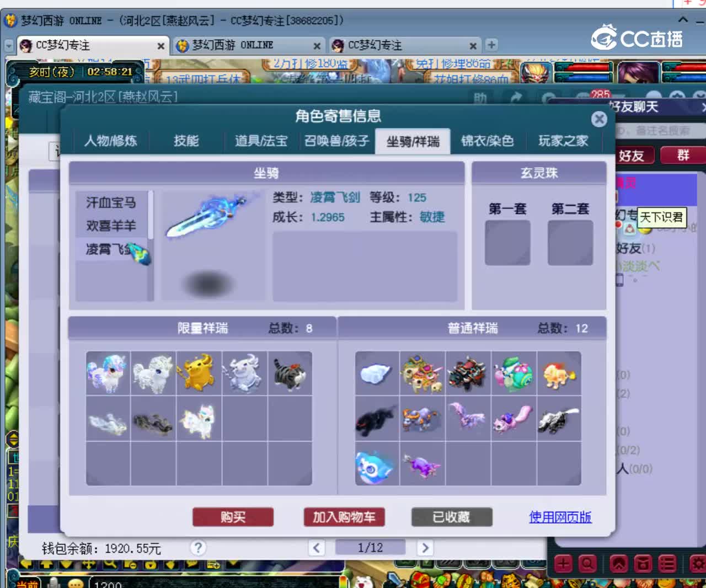Click the 助 helper icon in 藏宝阁 header

pos(480,98)
